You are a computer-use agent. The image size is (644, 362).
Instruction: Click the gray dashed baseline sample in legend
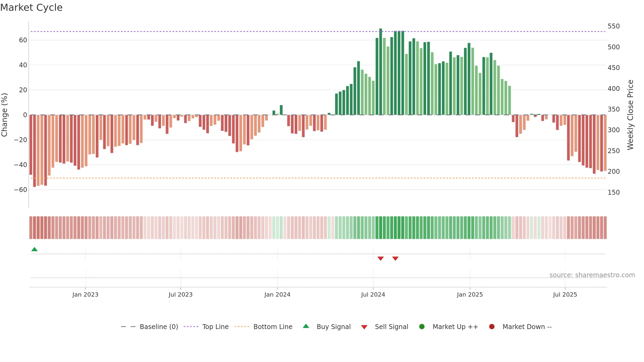(x=128, y=327)
